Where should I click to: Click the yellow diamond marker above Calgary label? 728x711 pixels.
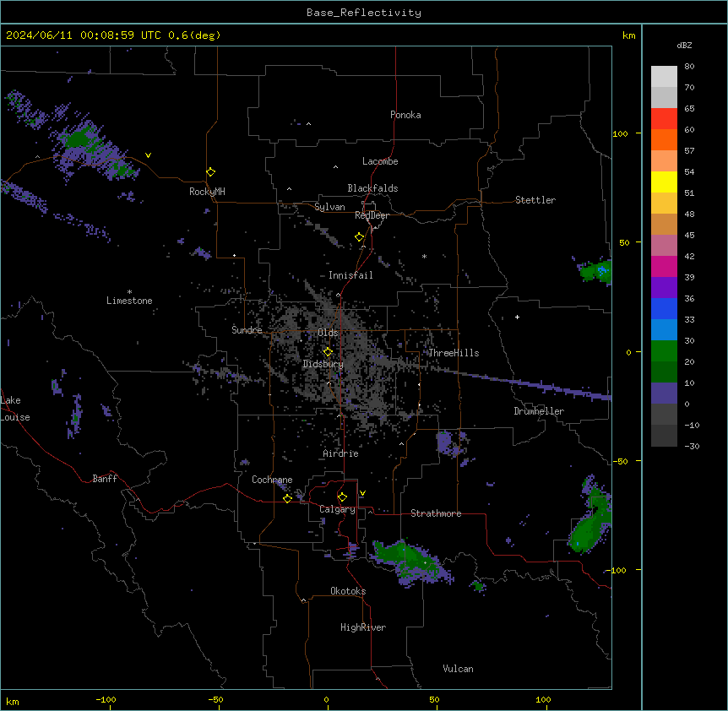pyautogui.click(x=342, y=497)
